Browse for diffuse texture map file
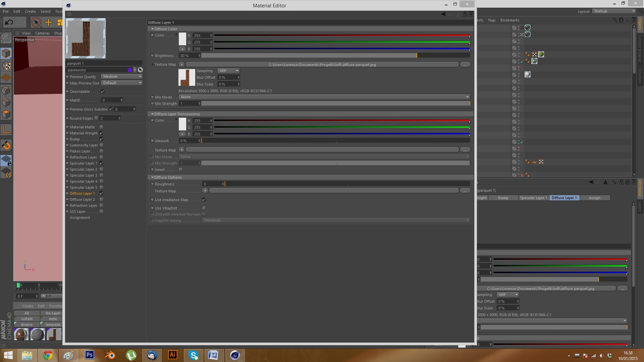Image resolution: width=644 pixels, height=362 pixels. [465, 65]
